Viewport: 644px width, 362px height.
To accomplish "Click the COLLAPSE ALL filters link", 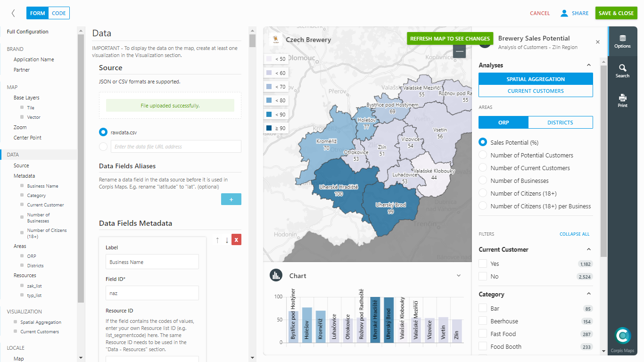I will coord(574,234).
